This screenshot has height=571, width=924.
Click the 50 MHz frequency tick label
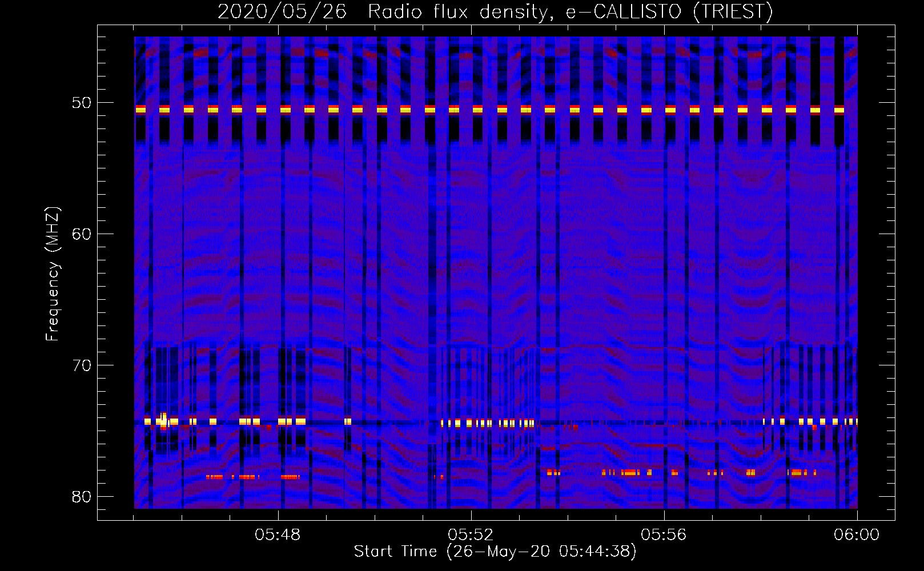tap(81, 103)
